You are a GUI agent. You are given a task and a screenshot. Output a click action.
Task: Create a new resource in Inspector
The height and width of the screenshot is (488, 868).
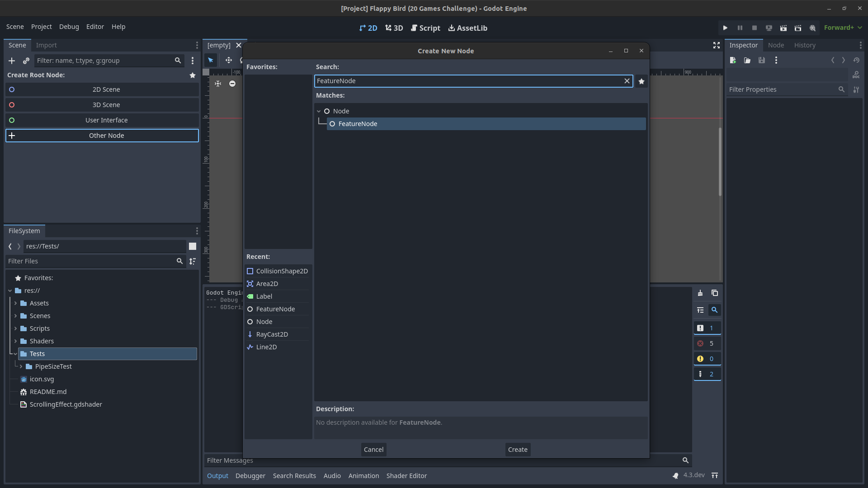(733, 60)
